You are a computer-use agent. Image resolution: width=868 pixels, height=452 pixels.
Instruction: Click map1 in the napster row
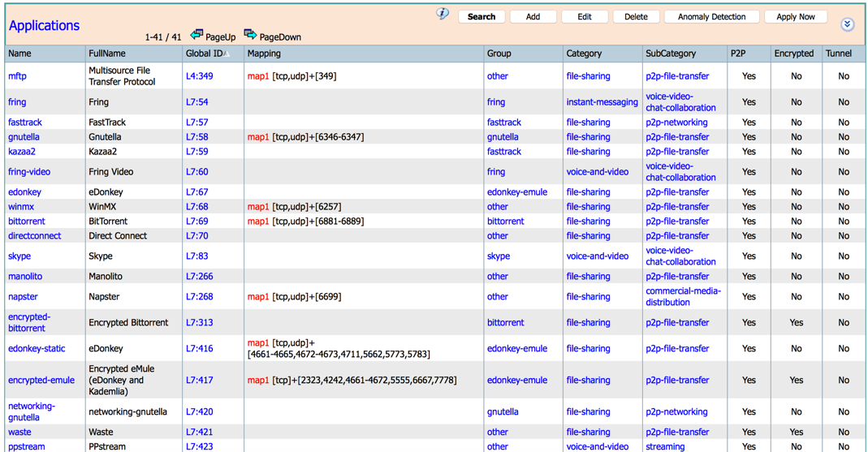tap(258, 297)
